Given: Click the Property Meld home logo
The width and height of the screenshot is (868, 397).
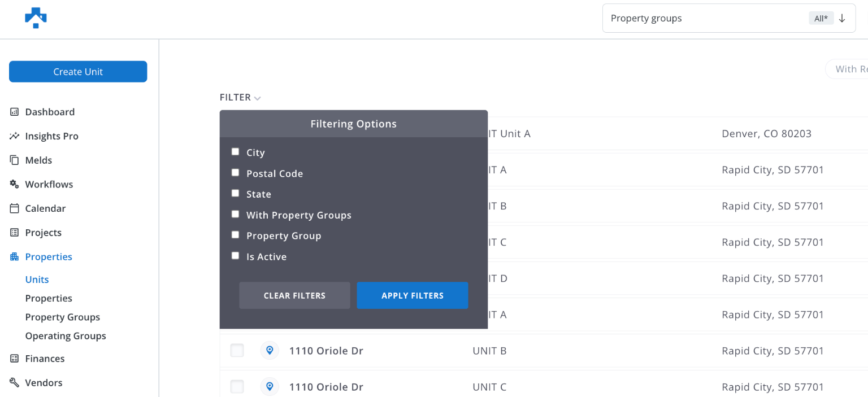Looking at the screenshot, I should (x=36, y=18).
